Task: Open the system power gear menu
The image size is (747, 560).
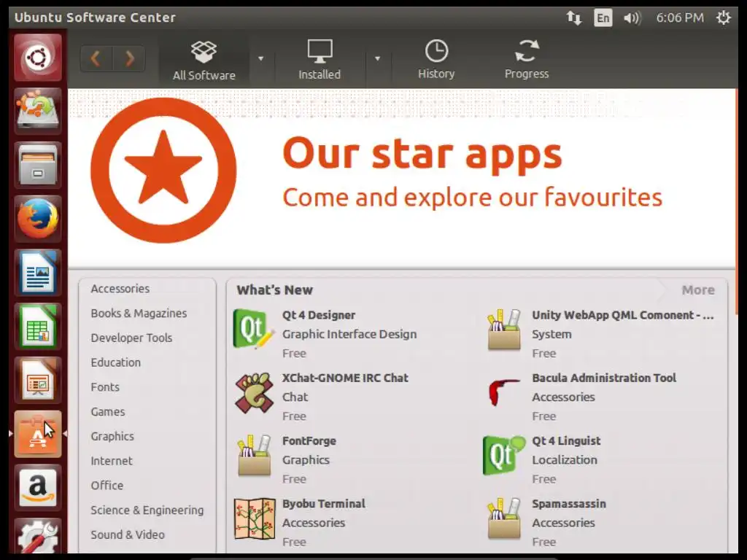Action: point(724,17)
